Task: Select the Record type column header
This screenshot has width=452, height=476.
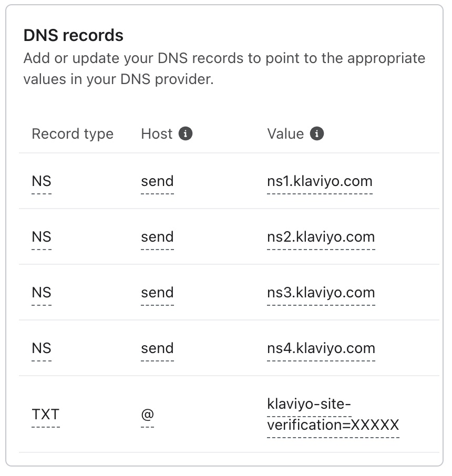Action: [x=73, y=133]
